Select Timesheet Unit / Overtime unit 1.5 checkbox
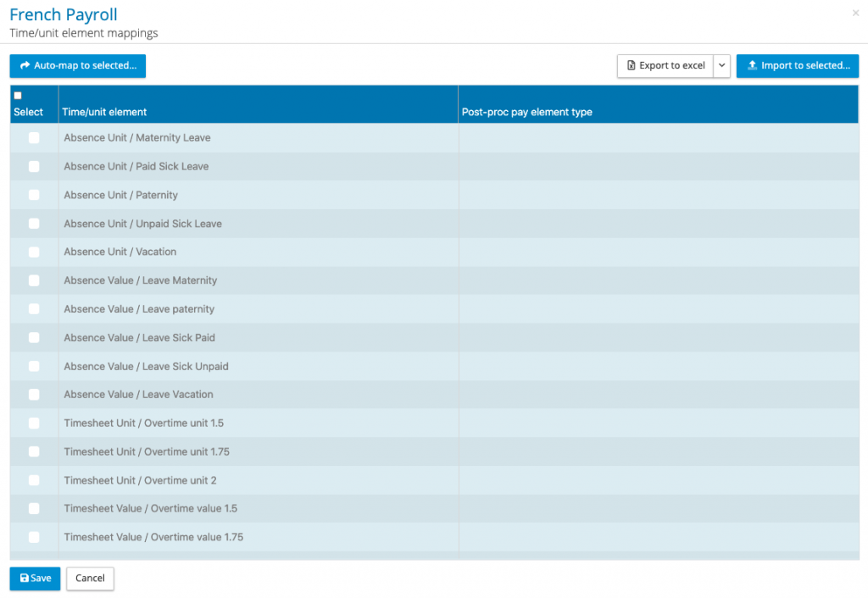Viewport: 868px width, 598px height. 34,424
